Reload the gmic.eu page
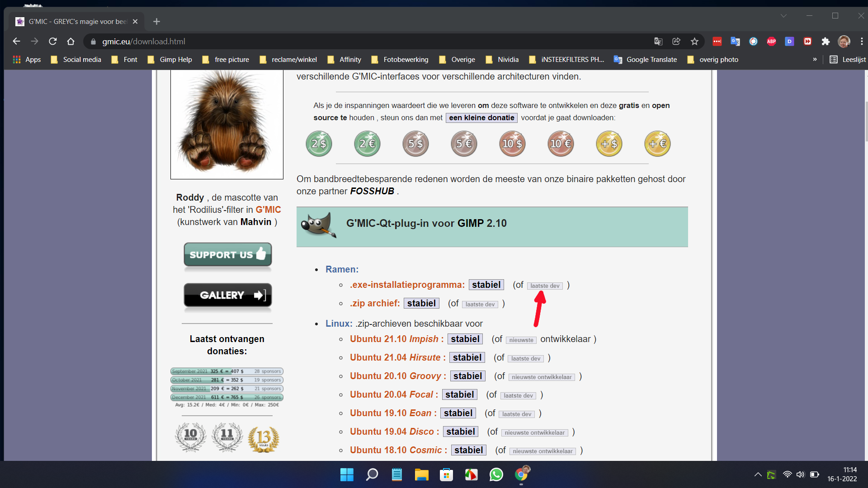This screenshot has width=868, height=488. coord(53,41)
